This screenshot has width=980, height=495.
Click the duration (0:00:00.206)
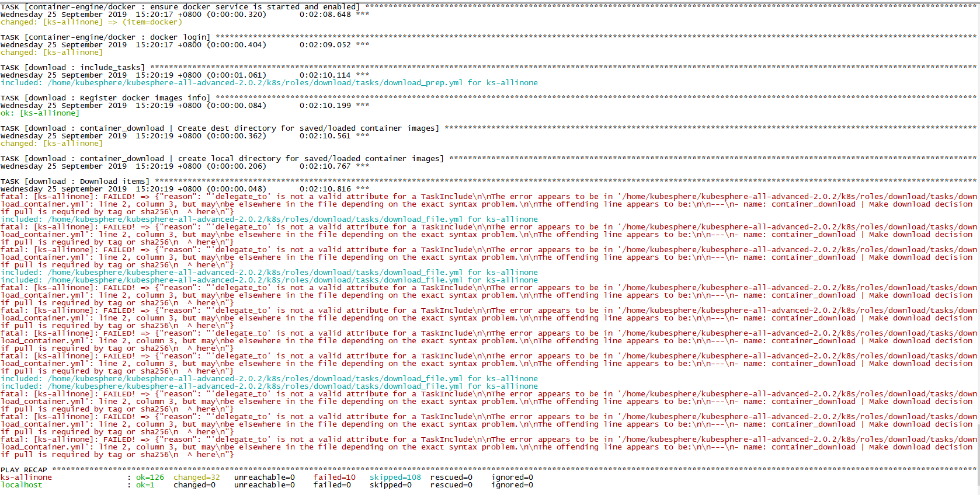(x=237, y=166)
